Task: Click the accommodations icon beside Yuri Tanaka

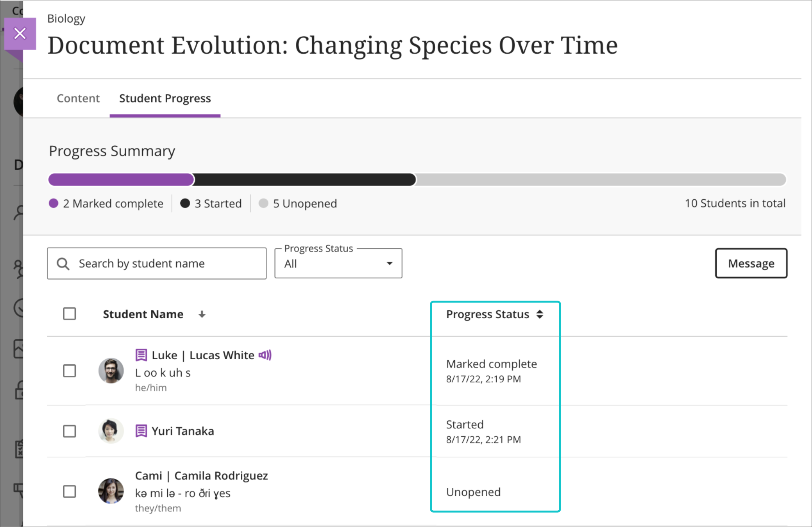Action: click(141, 431)
